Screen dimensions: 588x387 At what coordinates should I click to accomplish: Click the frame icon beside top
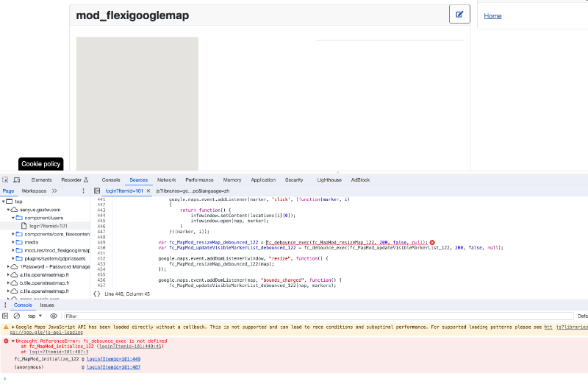coord(10,201)
